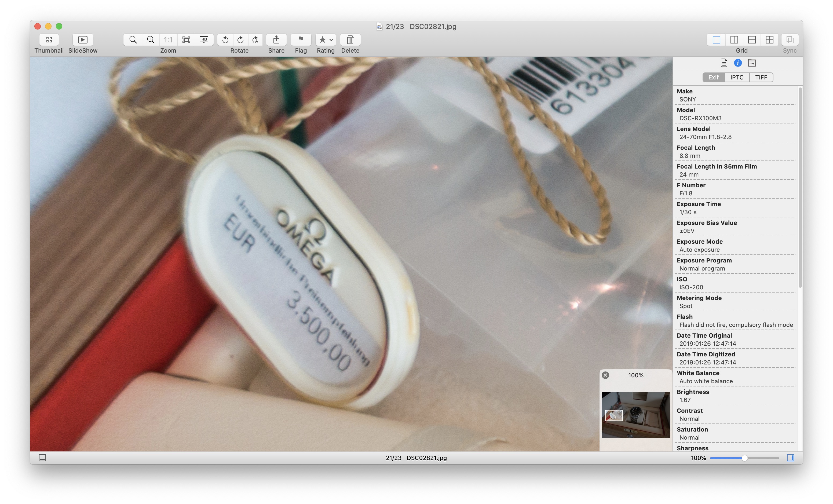Screen dimensions: 833x504
Task: Click the F Number value F/1.8
Action: (x=686, y=193)
